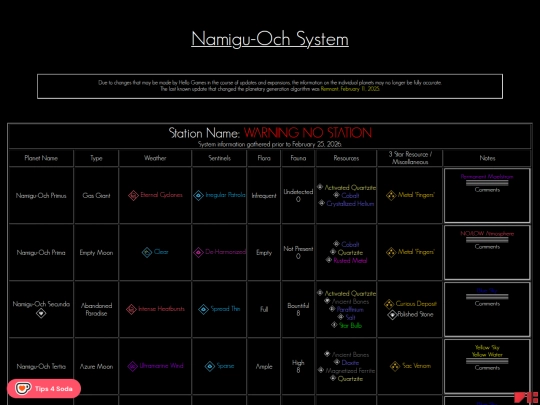Click the Intense Heatbursts weather icon
540x405 pixels.
pyautogui.click(x=131, y=309)
